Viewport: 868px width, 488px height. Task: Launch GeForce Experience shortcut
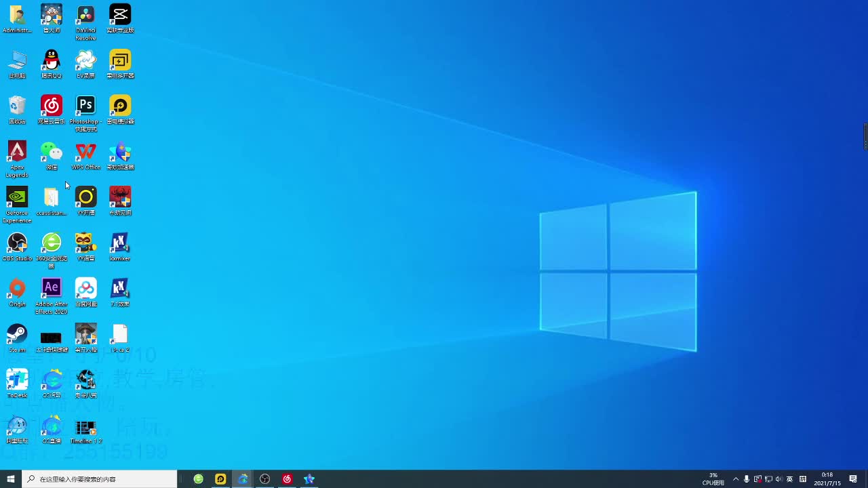coord(17,205)
